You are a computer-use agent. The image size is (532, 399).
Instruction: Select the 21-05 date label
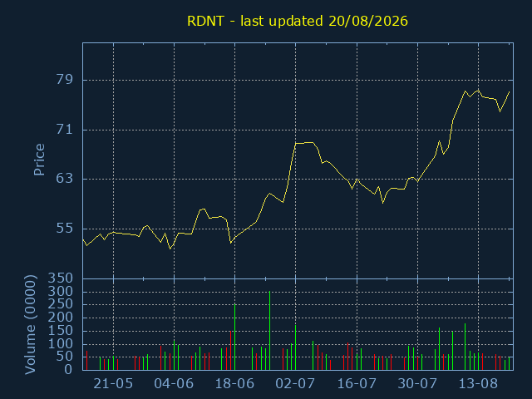[113, 384]
